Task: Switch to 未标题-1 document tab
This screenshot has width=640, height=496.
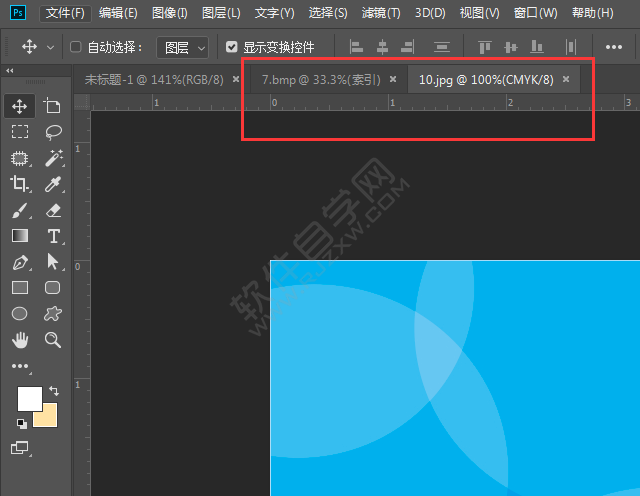Action: [x=154, y=80]
